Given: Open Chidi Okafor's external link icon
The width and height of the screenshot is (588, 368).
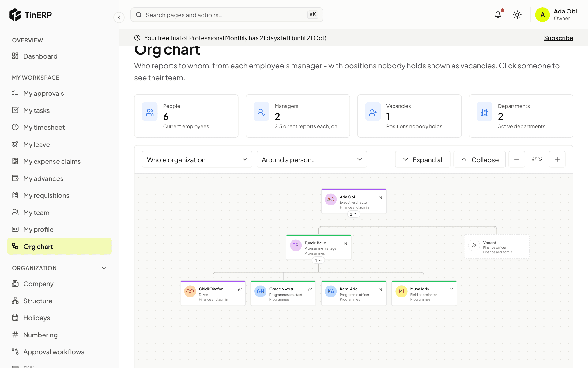Looking at the screenshot, I should pyautogui.click(x=240, y=290).
